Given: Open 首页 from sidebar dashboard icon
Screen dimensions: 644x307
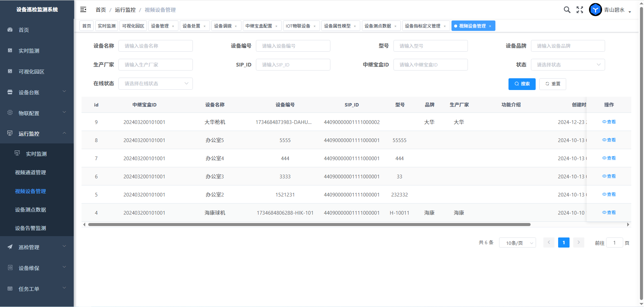Looking at the screenshot, I should pos(10,30).
